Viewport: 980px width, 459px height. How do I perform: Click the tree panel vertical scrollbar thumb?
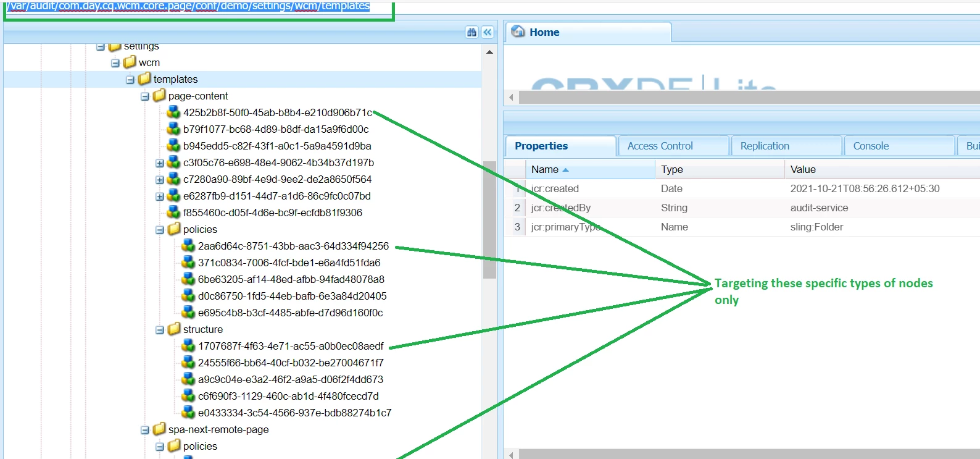(x=489, y=219)
